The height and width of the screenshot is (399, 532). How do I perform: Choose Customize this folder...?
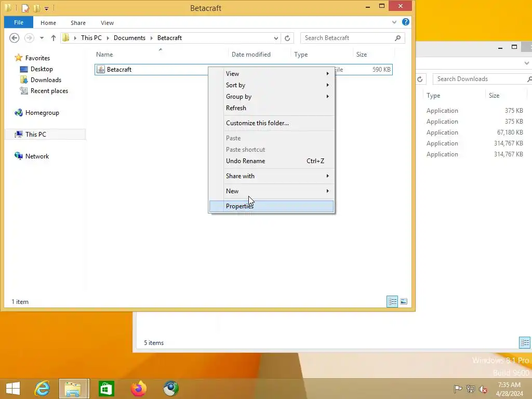[271, 123]
